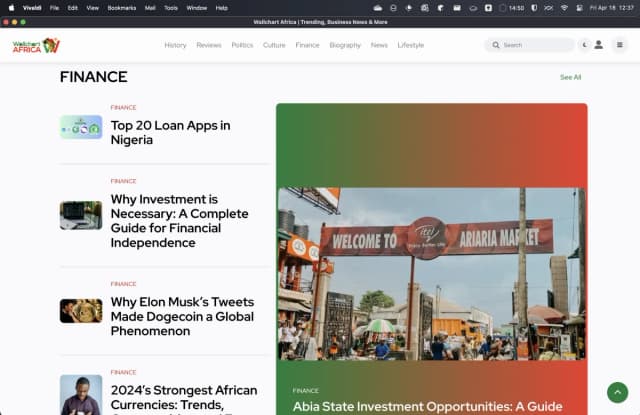Open the Elon Musk Dogecoin article thumbnail
This screenshot has width=640, height=415.
coord(81,310)
